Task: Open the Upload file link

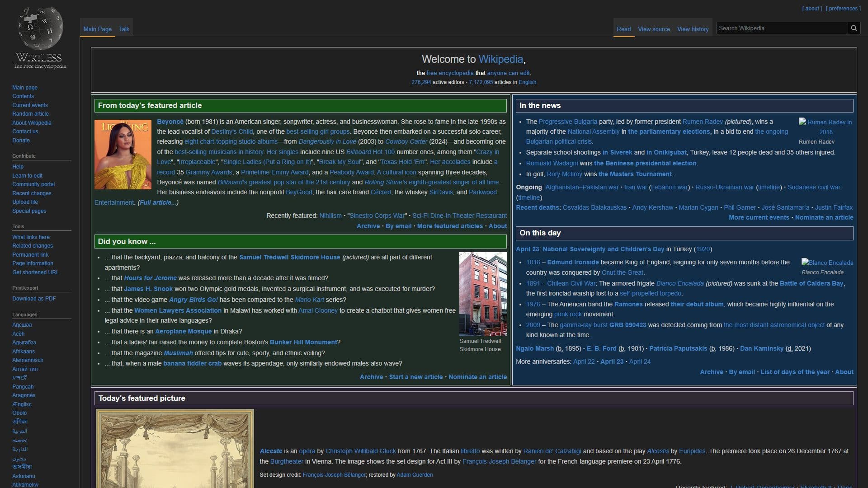Action: [25, 202]
